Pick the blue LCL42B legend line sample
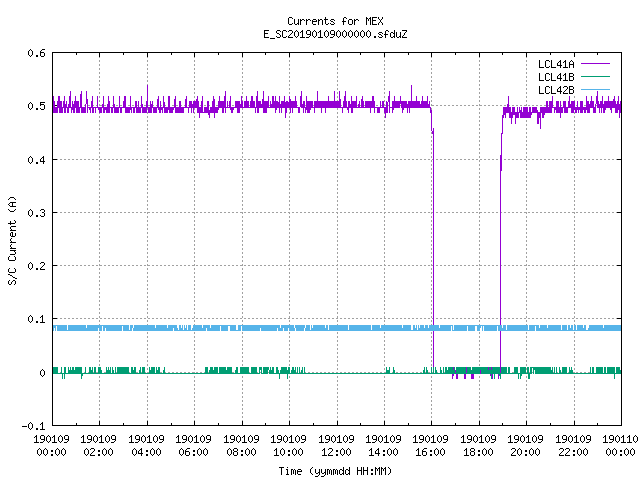The width and height of the screenshot is (640, 480). point(595,90)
